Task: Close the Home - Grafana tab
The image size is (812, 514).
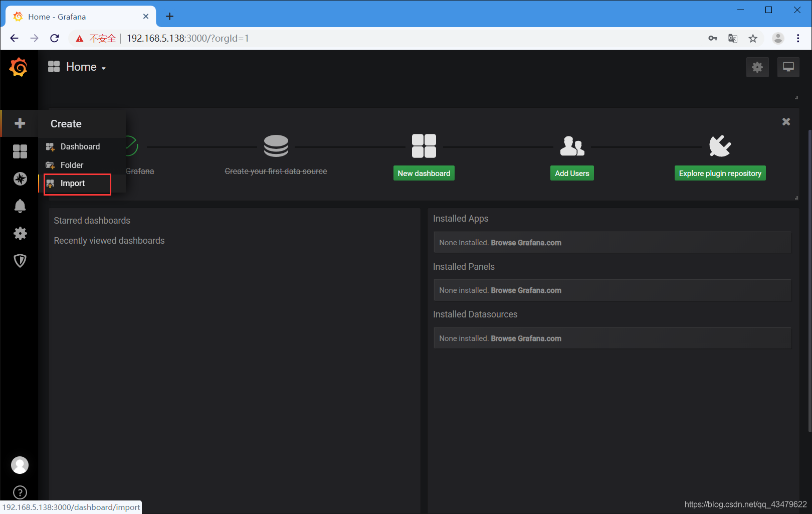Action: click(146, 17)
